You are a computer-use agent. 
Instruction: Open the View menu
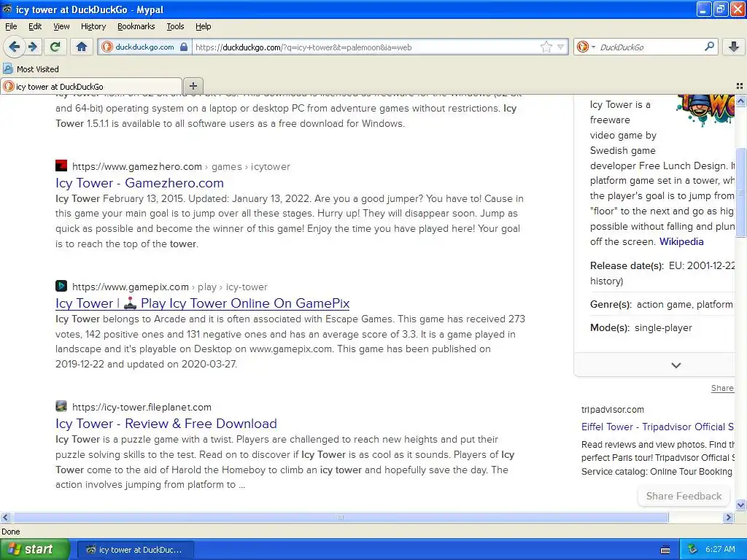pyautogui.click(x=61, y=26)
